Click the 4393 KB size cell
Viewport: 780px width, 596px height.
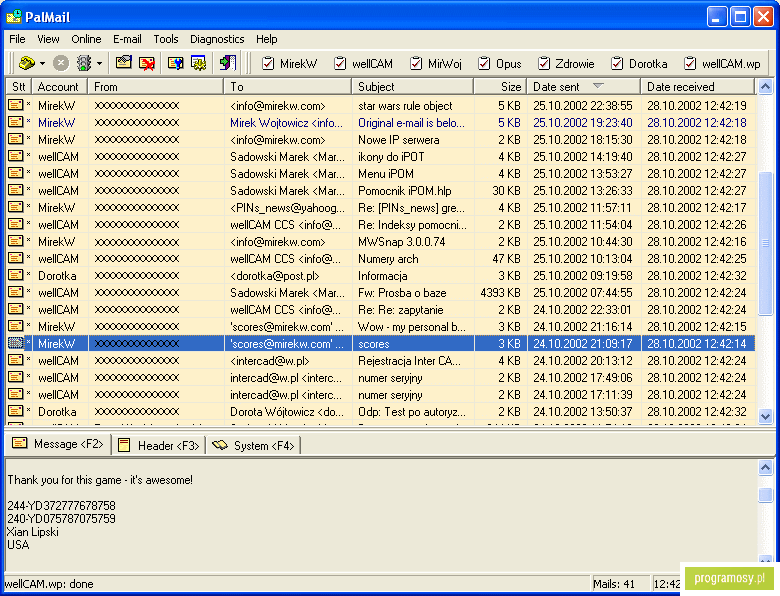pos(500,293)
